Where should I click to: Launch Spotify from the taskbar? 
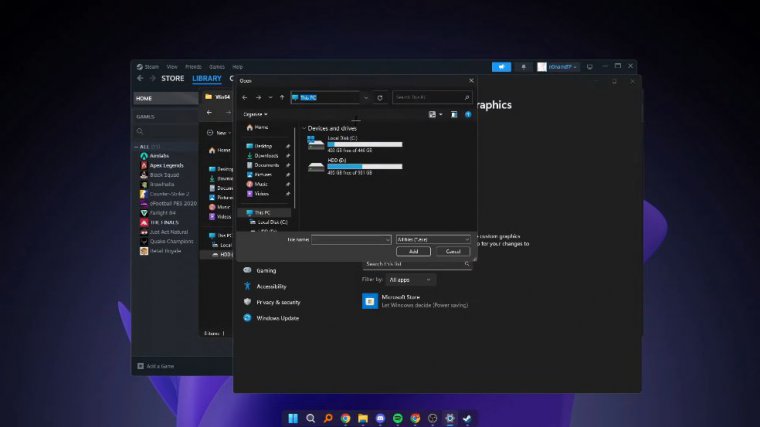click(397, 418)
